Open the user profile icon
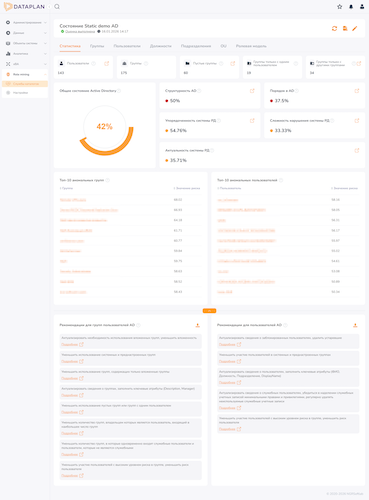 [x=362, y=7]
